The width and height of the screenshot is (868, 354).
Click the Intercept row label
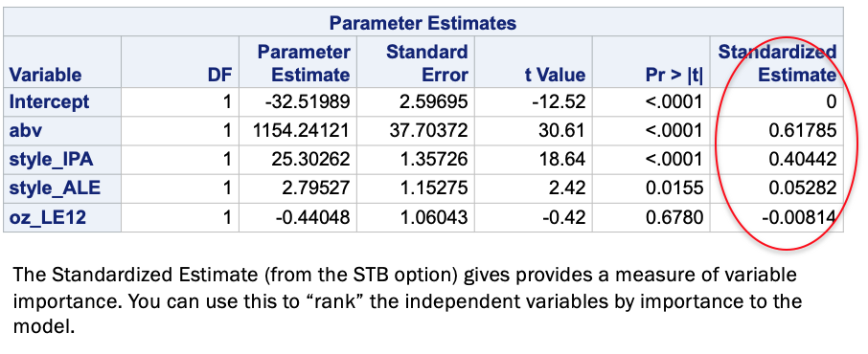point(49,101)
